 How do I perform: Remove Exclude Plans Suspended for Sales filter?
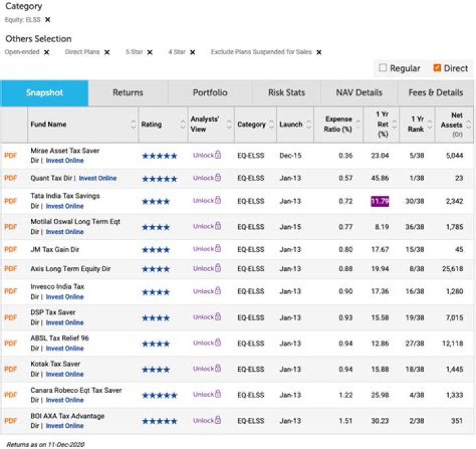pos(319,52)
